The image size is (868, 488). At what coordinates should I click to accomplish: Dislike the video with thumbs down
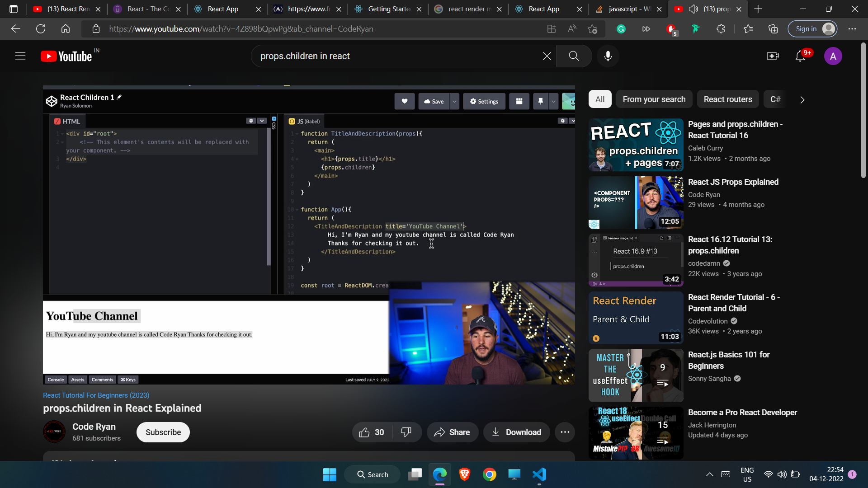pos(406,432)
